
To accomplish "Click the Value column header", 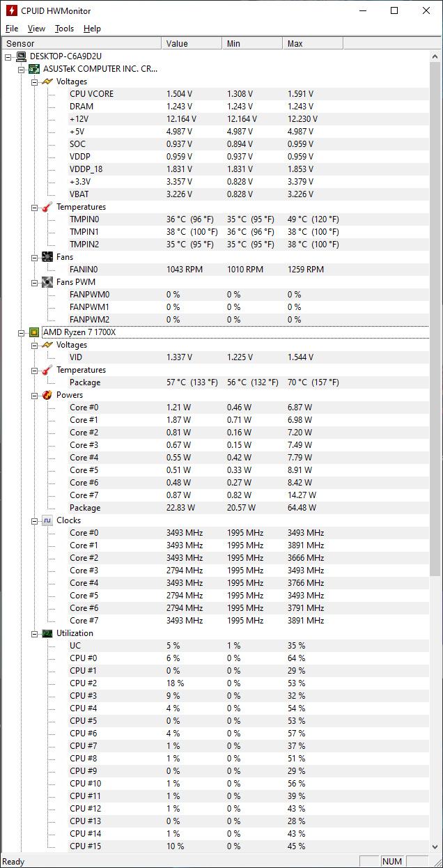I will 192,43.
